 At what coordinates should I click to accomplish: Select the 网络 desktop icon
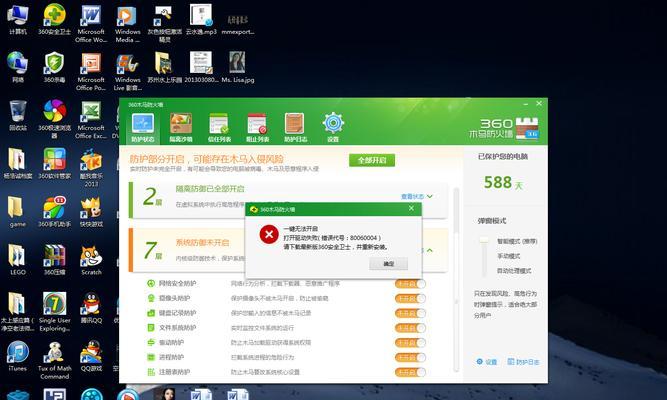(17, 67)
